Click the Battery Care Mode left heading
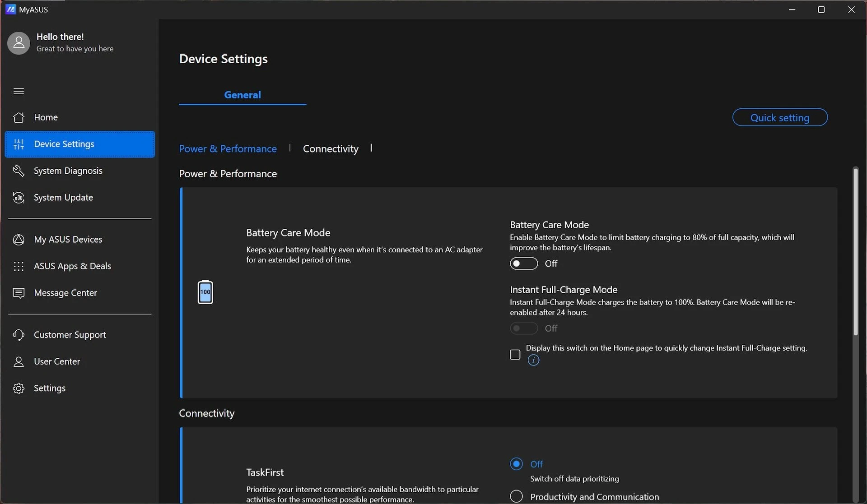Image resolution: width=867 pixels, height=504 pixels. (288, 233)
